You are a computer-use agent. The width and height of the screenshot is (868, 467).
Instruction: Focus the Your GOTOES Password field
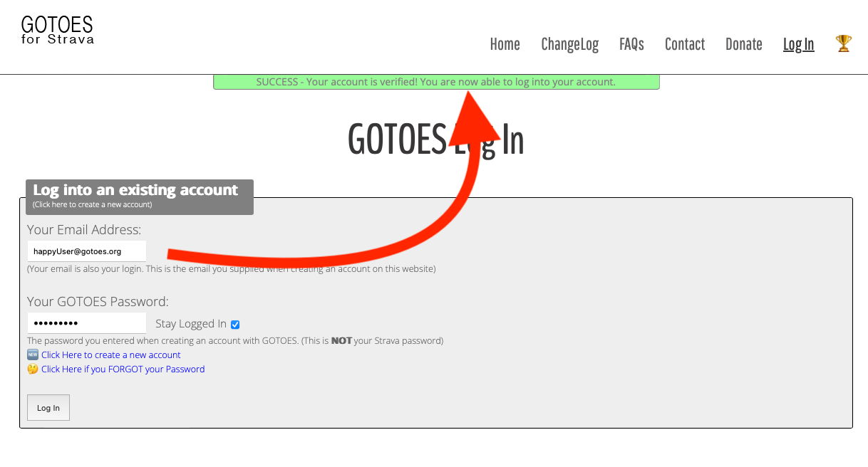(87, 323)
